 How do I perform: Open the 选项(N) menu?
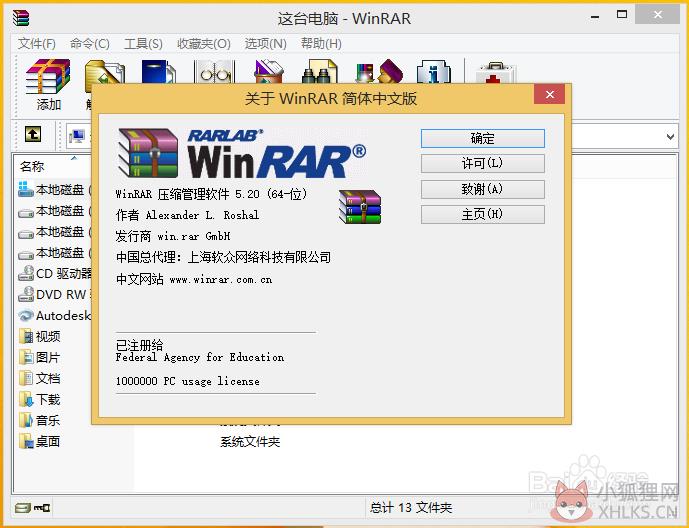[x=265, y=43]
